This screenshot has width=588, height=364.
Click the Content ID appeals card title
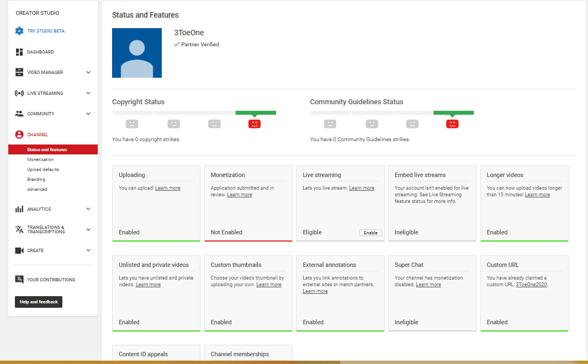[143, 354]
